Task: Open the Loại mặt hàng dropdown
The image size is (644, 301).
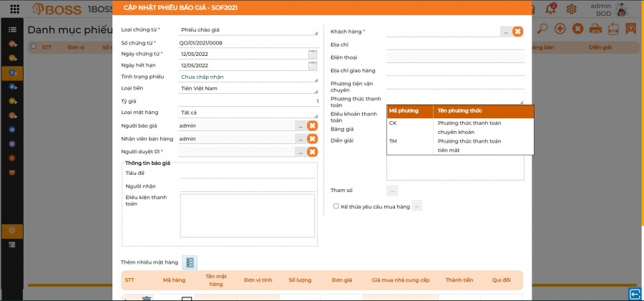Action: pos(249,113)
